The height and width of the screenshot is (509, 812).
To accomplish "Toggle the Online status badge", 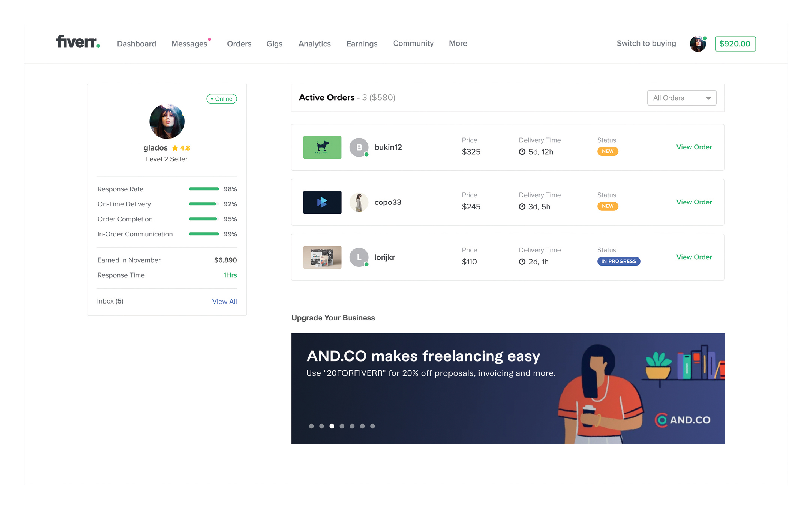I will click(222, 99).
